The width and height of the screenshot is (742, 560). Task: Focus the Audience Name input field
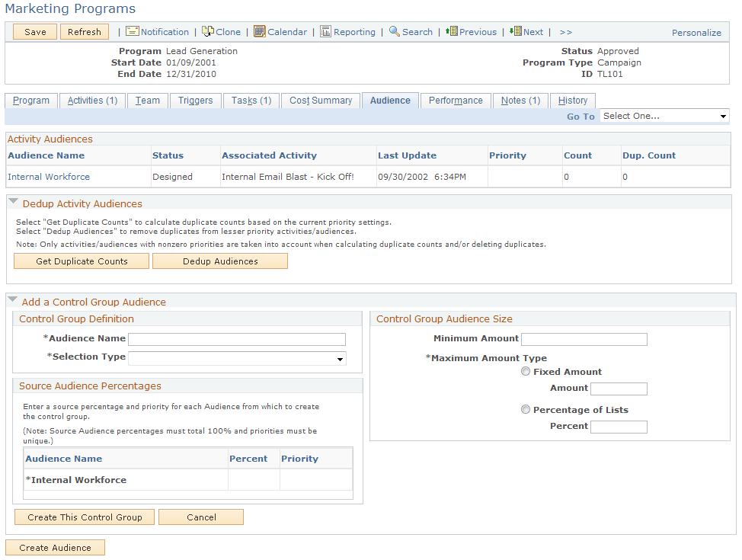pos(237,339)
